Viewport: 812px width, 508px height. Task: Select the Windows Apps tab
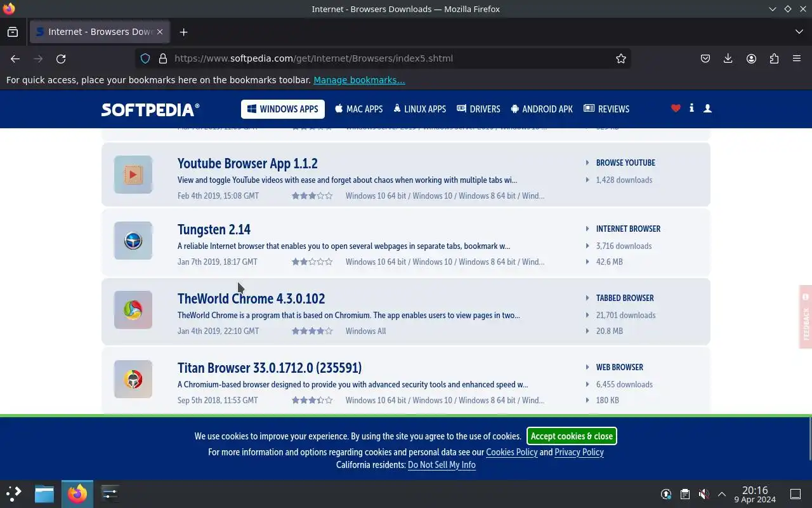tap(283, 109)
